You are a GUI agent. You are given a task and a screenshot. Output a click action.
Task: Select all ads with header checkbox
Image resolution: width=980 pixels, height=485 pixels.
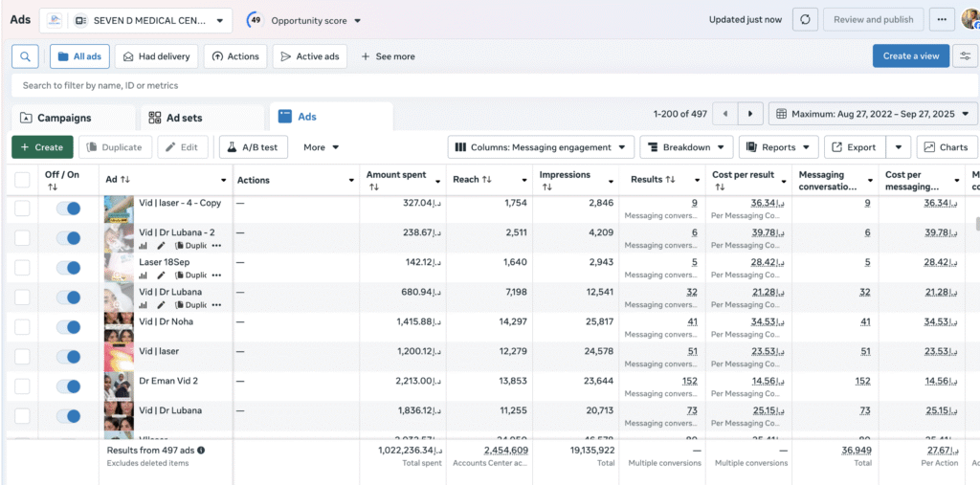click(22, 180)
